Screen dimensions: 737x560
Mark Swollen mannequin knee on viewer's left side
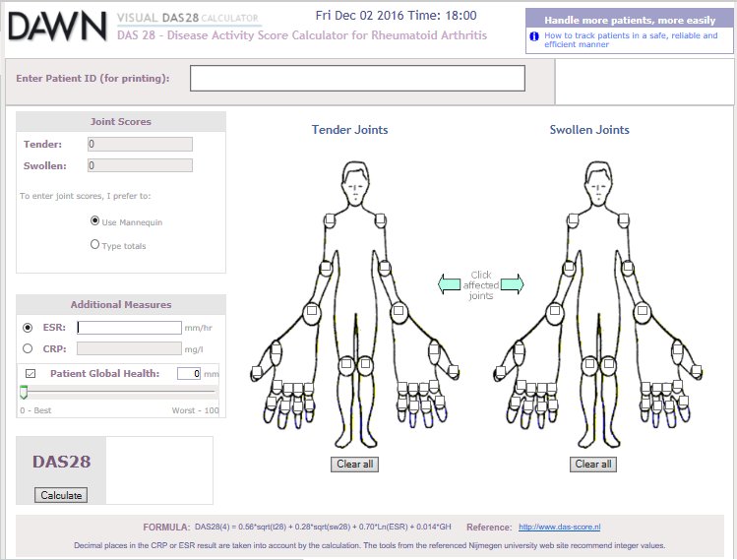pyautogui.click(x=589, y=363)
